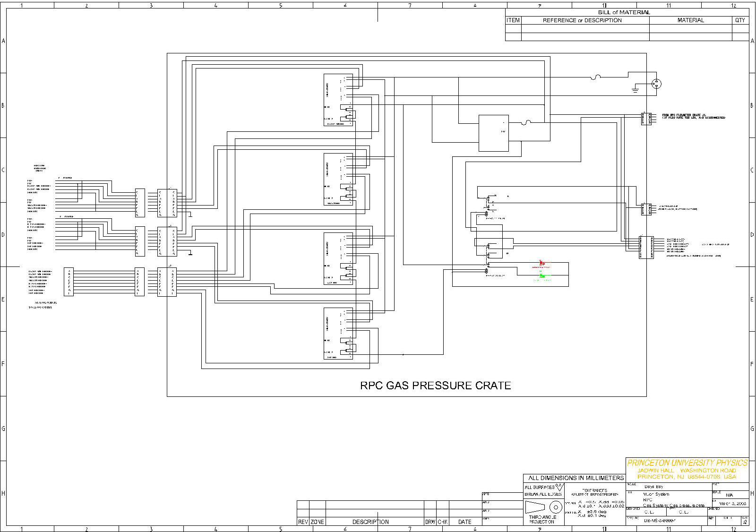Click the red LED symbol
This screenshot has width=756, height=532.
click(x=542, y=263)
